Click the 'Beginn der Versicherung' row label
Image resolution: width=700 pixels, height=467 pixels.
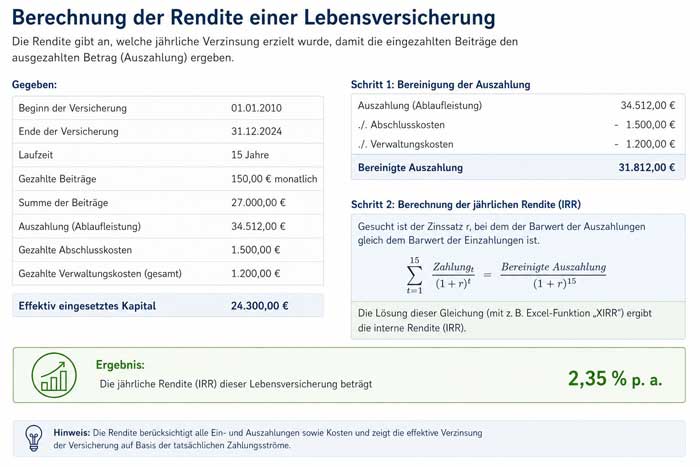73,108
